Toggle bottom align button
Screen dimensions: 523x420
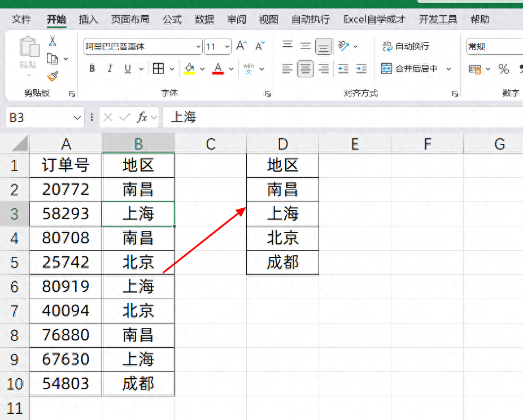coord(323,46)
